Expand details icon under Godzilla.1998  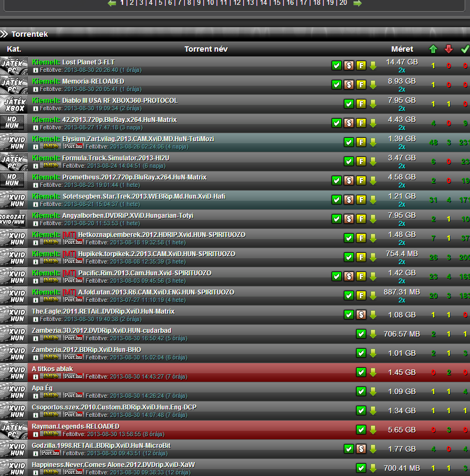click(36, 453)
